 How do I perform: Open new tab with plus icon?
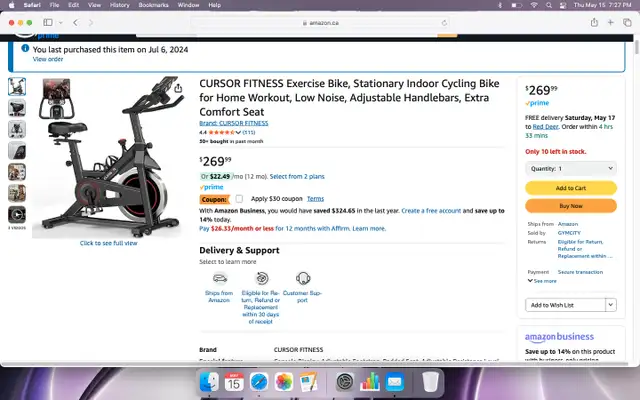coord(611,22)
